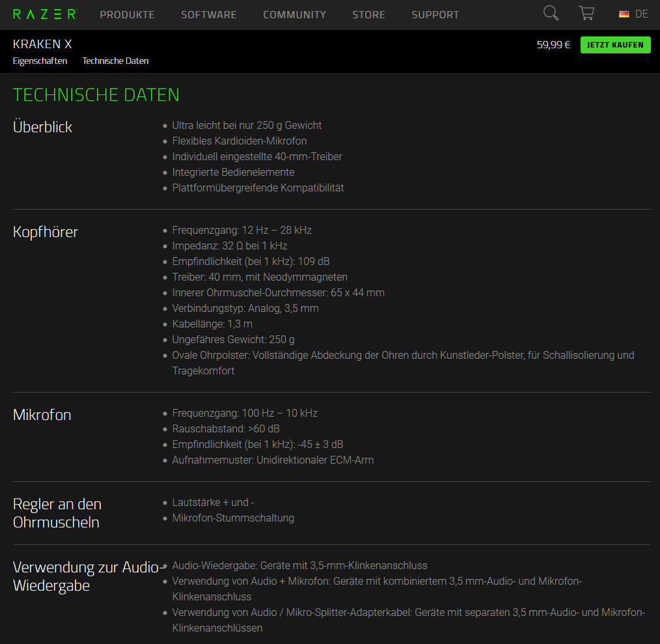Click the Mikrofon section heading

[42, 415]
